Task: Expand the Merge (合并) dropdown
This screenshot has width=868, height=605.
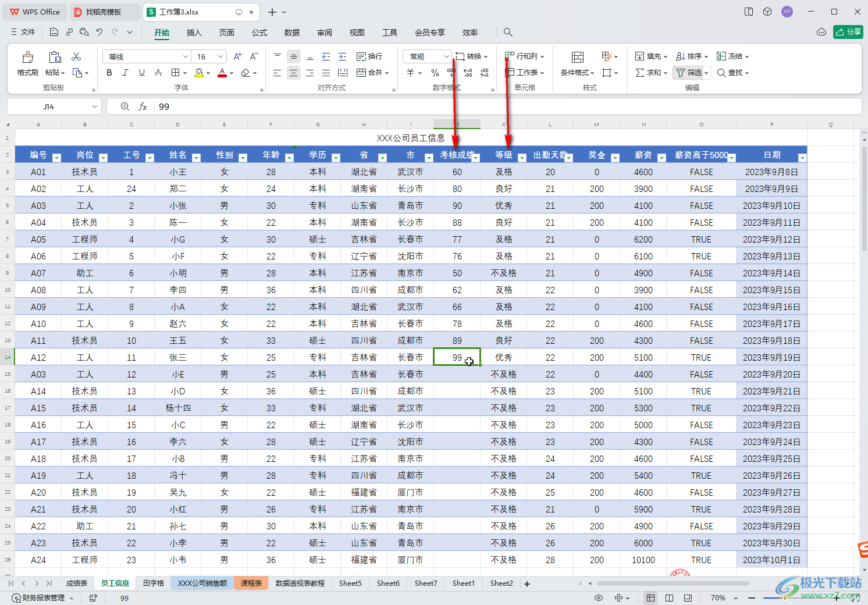Action: (387, 73)
